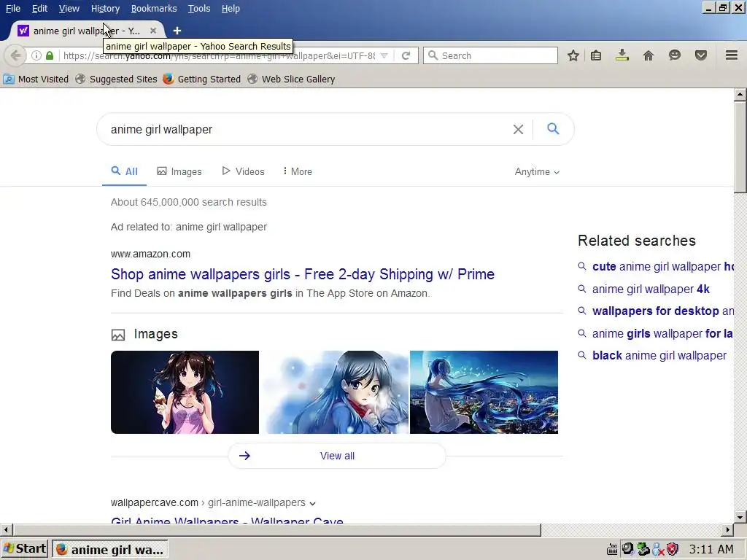Screen dimensions: 747x560
Task: Click the keyboard icon in system tray
Action: (612, 550)
